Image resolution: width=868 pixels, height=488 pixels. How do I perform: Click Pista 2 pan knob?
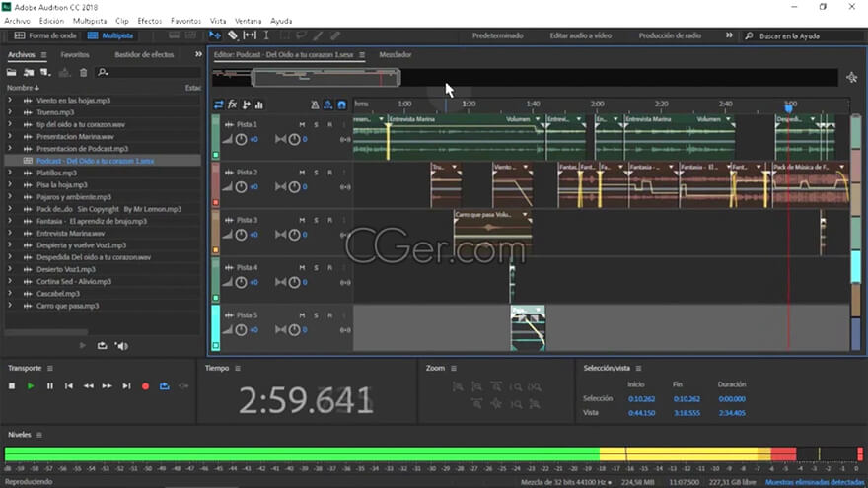[x=294, y=187]
